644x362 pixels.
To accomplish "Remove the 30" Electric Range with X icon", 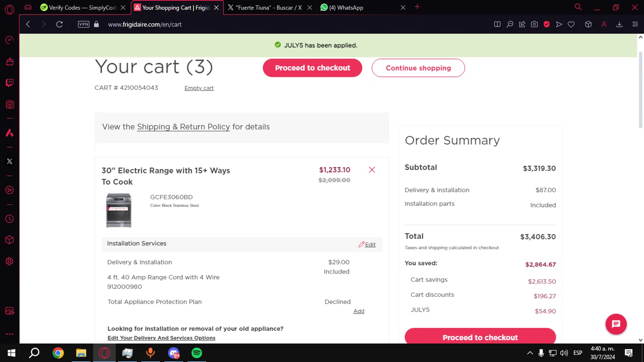I will 372,170.
